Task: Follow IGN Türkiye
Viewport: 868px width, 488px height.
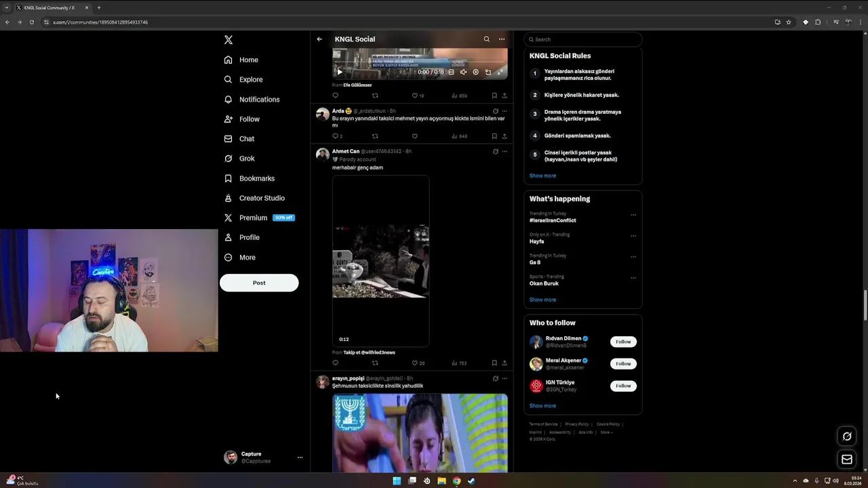Action: [623, 386]
